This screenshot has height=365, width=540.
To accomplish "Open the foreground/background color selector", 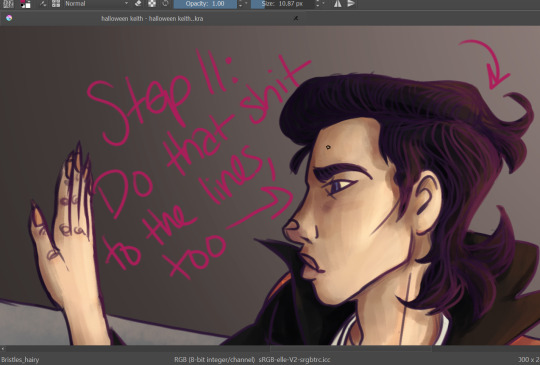I will tap(25, 4).
